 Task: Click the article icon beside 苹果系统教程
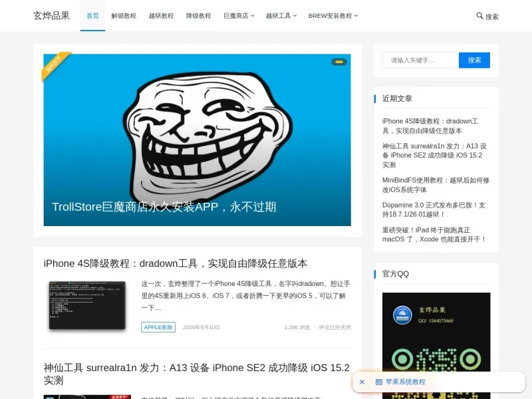coord(379,382)
